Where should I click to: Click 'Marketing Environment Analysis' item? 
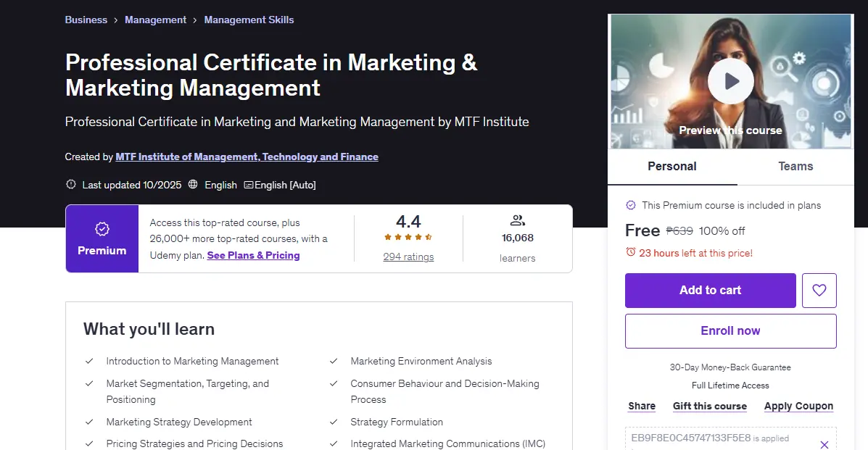421,361
